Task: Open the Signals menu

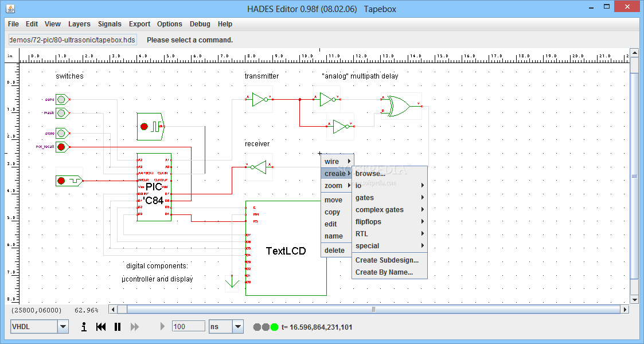Action: click(110, 24)
